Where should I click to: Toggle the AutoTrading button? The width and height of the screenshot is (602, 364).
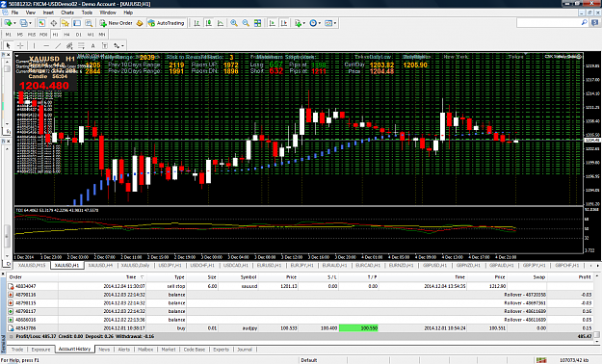[x=167, y=23]
